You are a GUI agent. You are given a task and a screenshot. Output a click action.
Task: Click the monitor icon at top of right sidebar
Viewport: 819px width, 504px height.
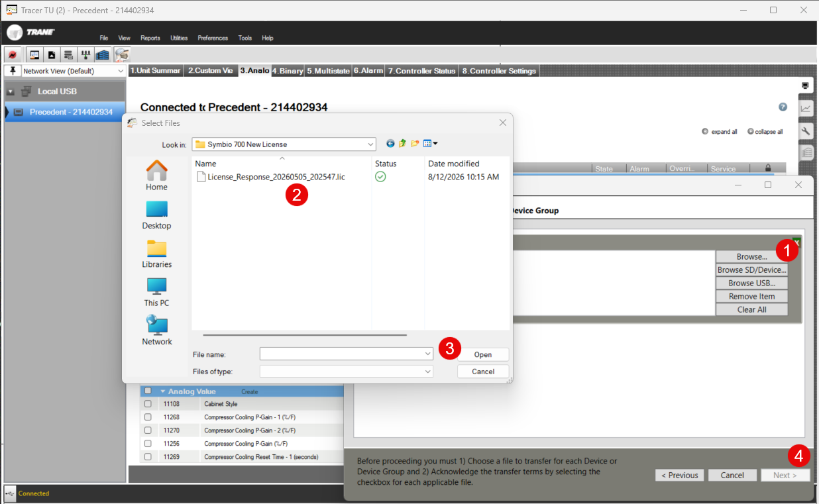point(805,85)
